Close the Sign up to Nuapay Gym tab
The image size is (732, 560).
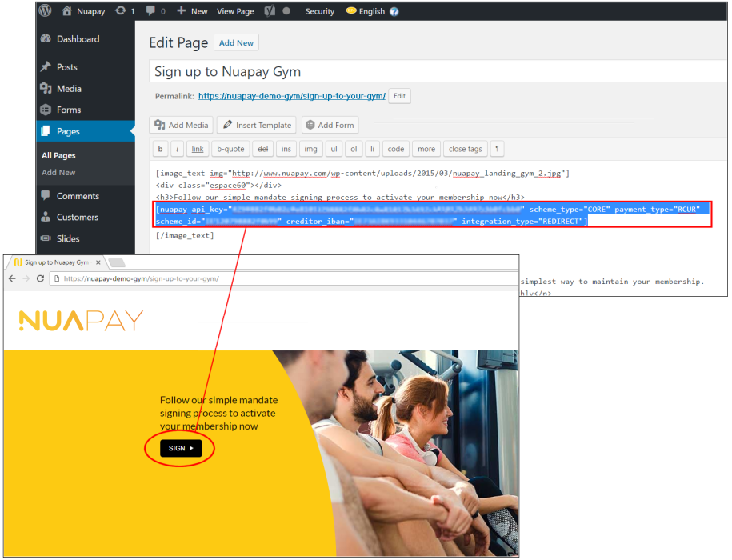pos(98,262)
